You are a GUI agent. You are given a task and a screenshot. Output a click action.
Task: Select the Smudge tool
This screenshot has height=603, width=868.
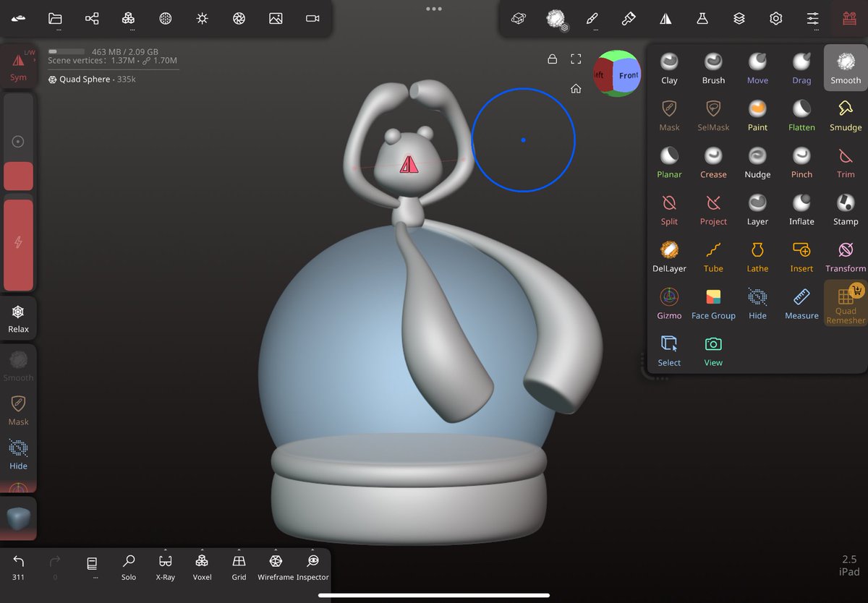point(846,115)
